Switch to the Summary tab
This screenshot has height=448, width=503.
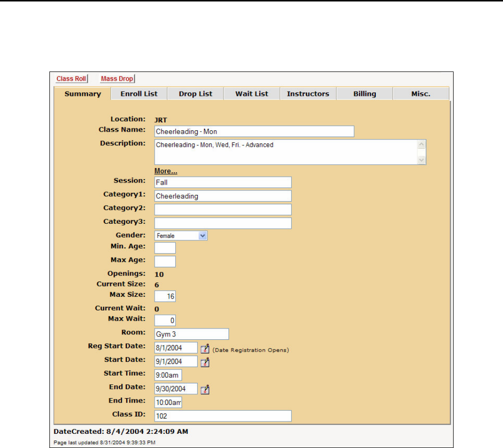click(x=83, y=94)
